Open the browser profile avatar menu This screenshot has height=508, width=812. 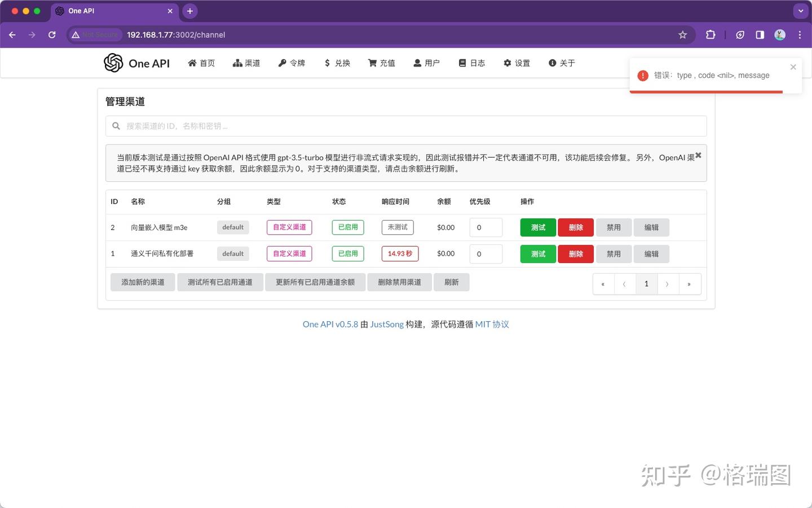[x=780, y=34]
